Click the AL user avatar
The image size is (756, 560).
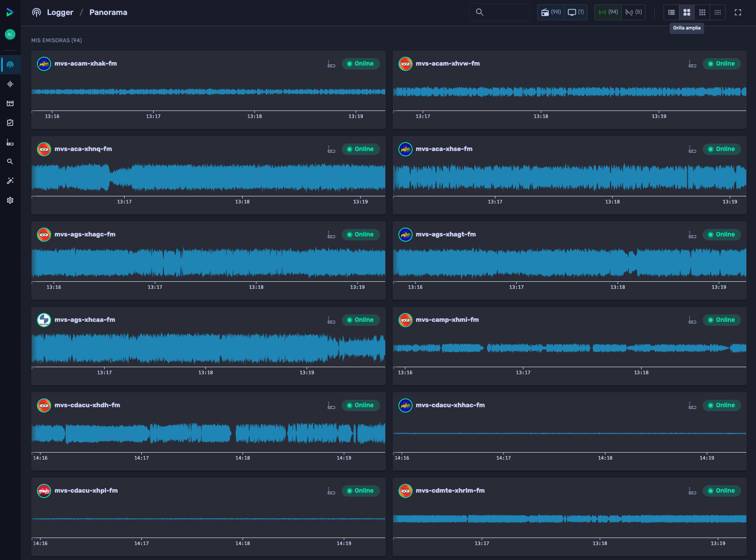(x=10, y=34)
